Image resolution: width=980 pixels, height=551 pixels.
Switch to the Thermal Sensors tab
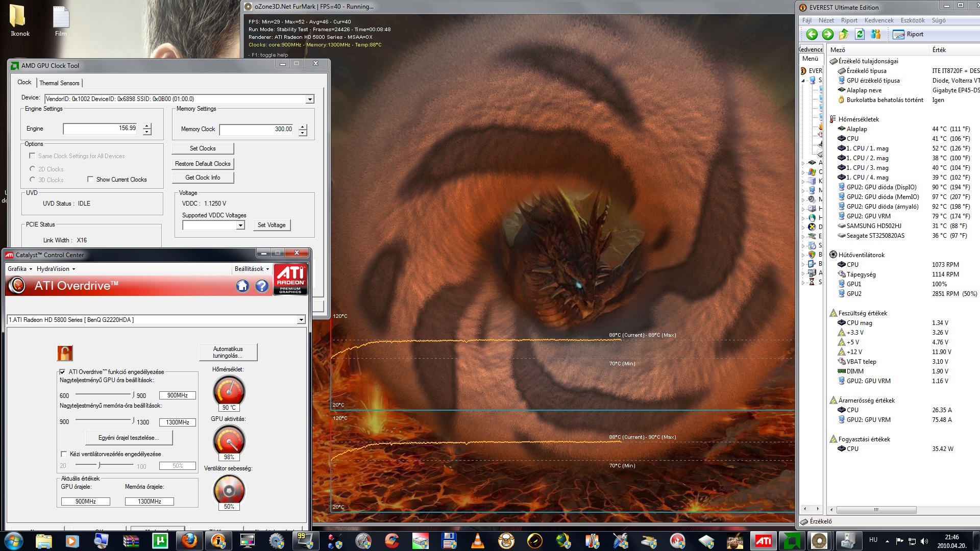59,83
